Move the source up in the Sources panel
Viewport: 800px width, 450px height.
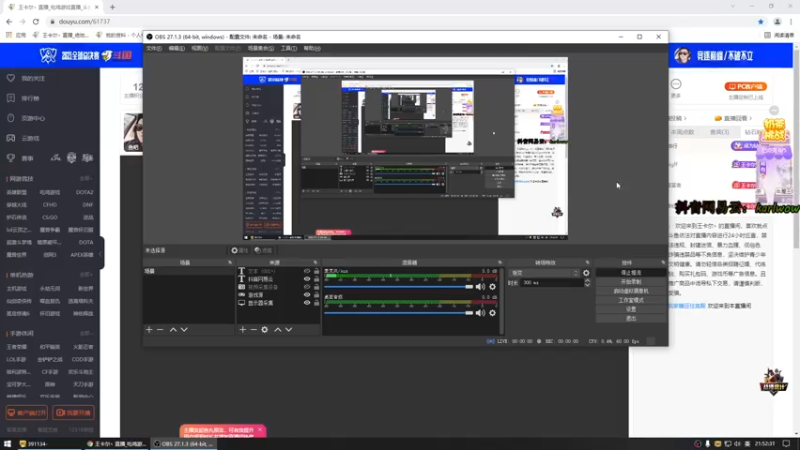pos(278,330)
